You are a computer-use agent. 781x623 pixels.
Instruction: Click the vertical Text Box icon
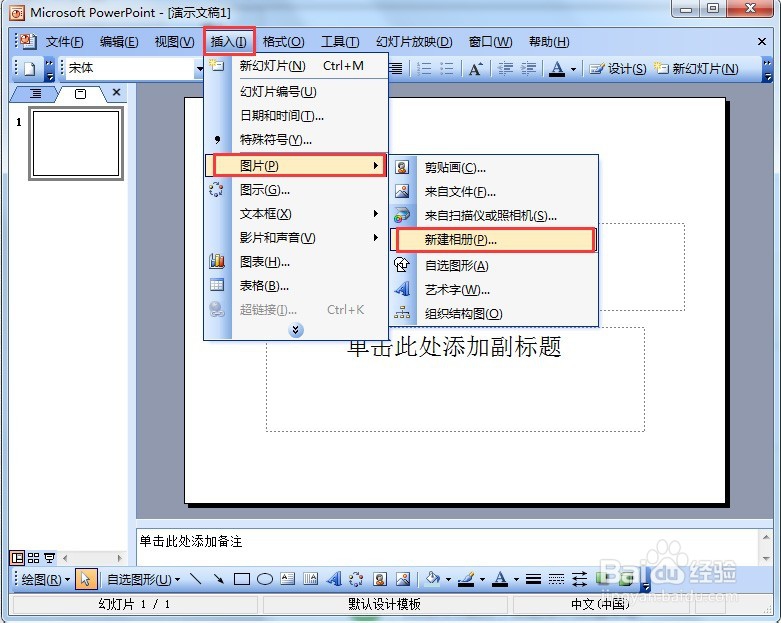coord(310,579)
